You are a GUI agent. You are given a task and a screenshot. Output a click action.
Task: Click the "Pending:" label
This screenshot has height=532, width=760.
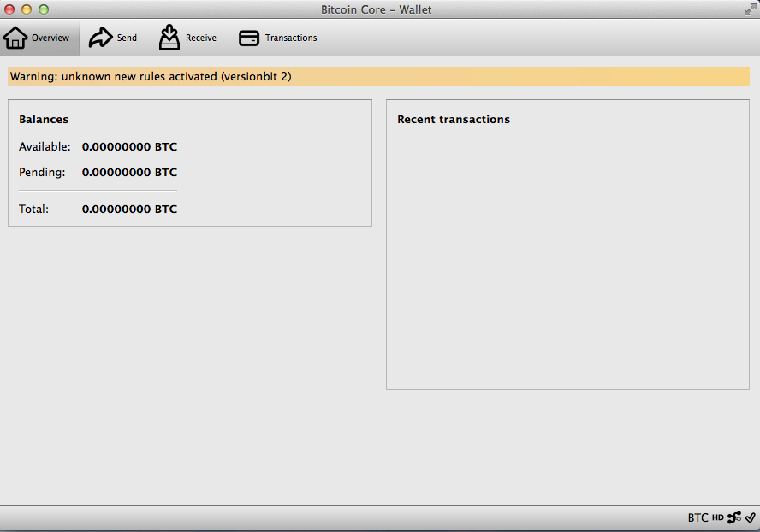[42, 172]
